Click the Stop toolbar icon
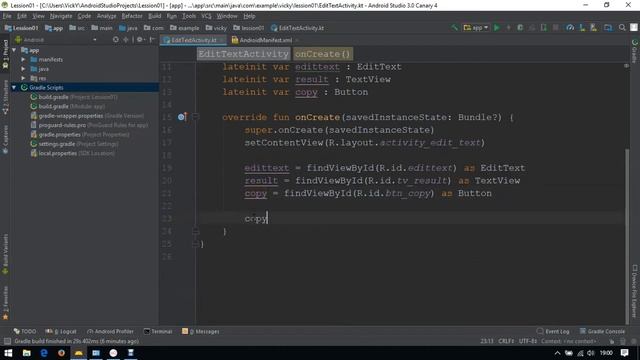This screenshot has height=360, width=640. [x=556, y=28]
